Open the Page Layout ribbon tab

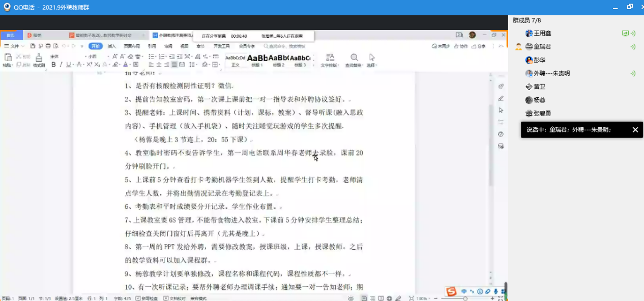pyautogui.click(x=131, y=46)
